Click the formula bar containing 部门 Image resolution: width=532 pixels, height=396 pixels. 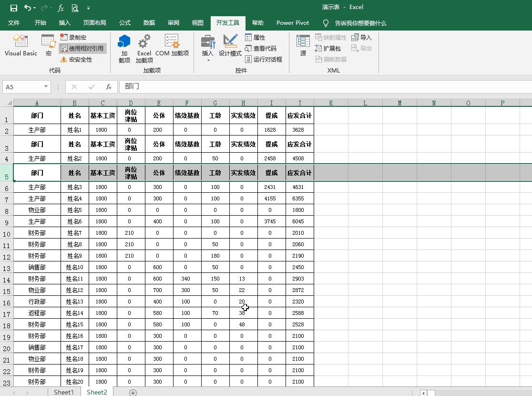pyautogui.click(x=325, y=87)
